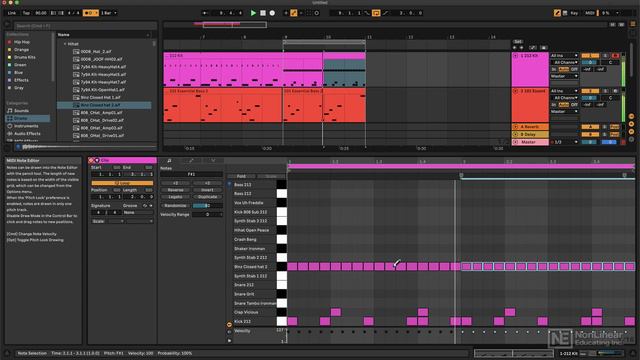The width and height of the screenshot is (640, 360).
Task: Click the Link button
Action: coord(12,13)
